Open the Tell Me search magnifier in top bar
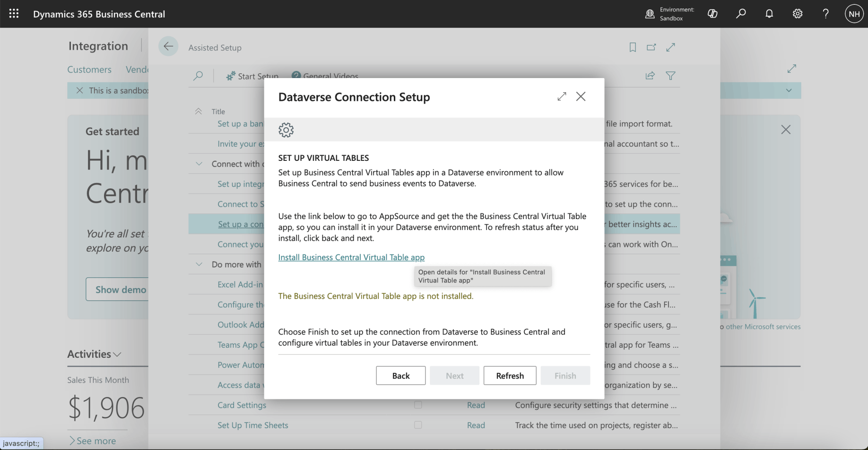 click(x=741, y=14)
